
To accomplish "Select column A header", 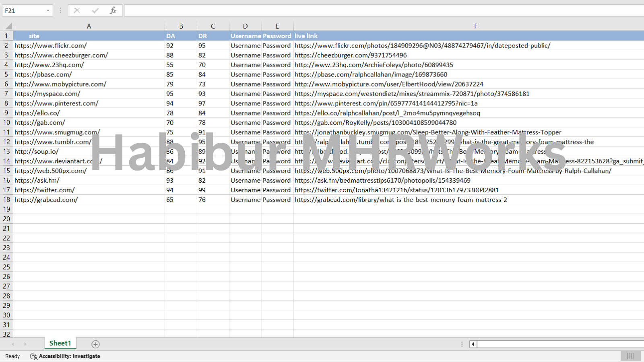I will [x=89, y=26].
